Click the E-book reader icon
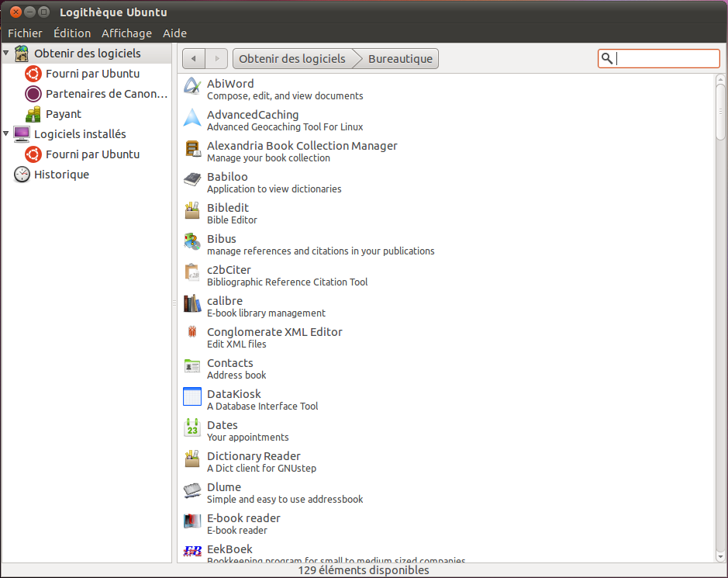The width and height of the screenshot is (728, 578). pos(192,521)
